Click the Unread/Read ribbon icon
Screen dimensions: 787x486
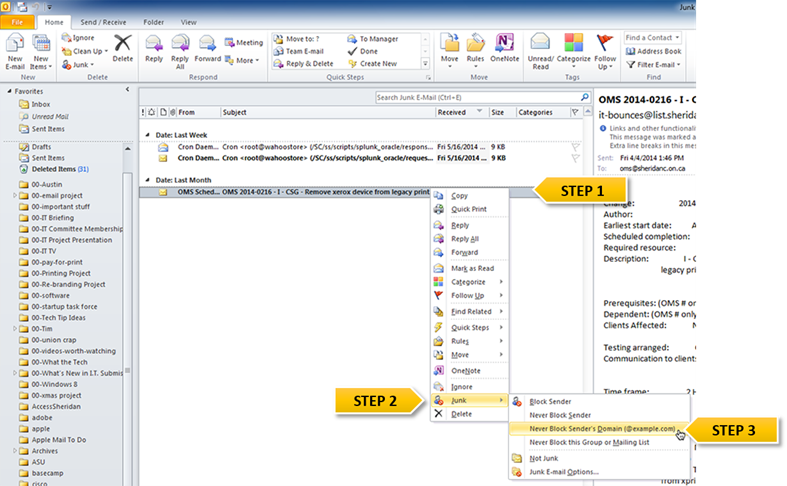(x=540, y=52)
